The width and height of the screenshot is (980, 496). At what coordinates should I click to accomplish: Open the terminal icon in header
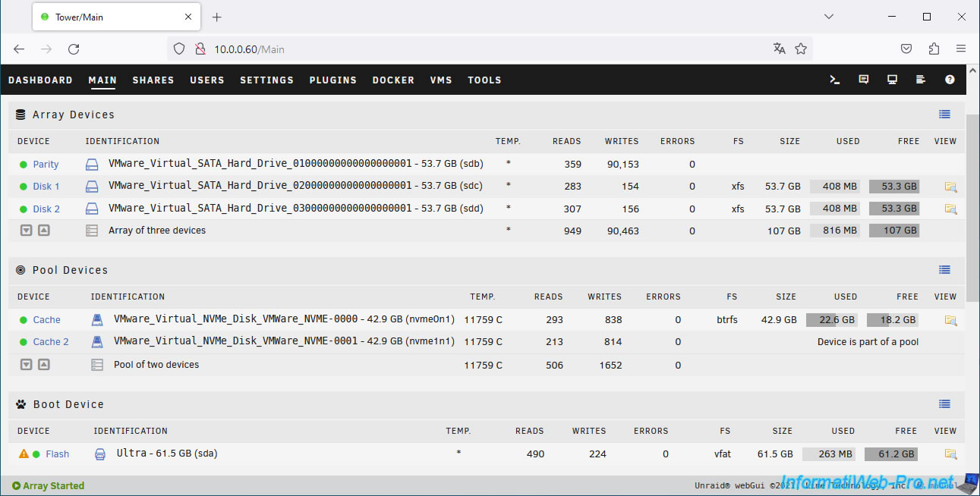(x=834, y=80)
